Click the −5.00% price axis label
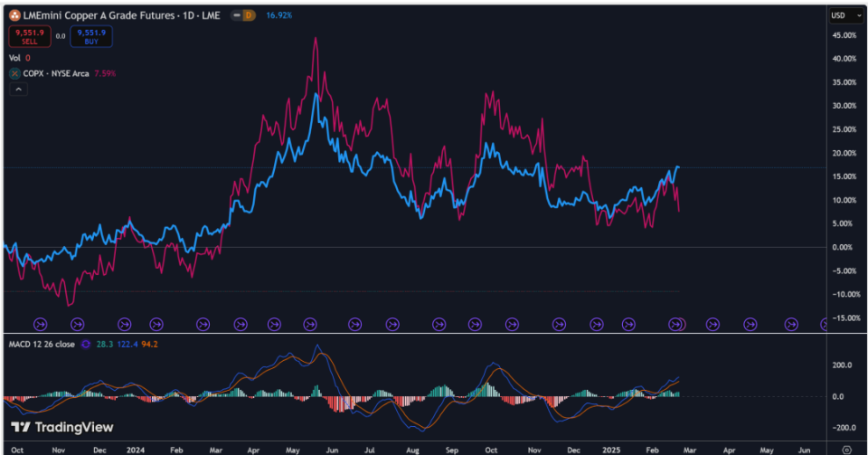Screen dimensions: 868x455 pos(844,271)
